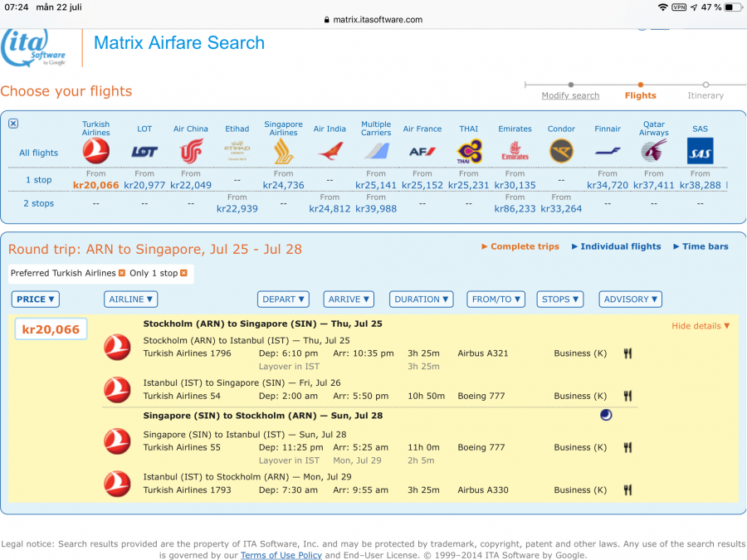Switch to Individual flights view
The image size is (747, 560).
coord(620,246)
